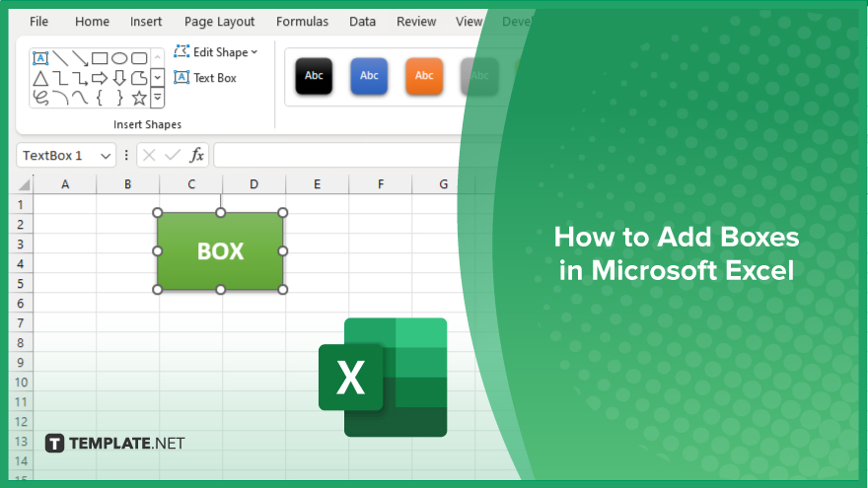Select the Text Box shape in the shapes gallery

click(x=40, y=58)
